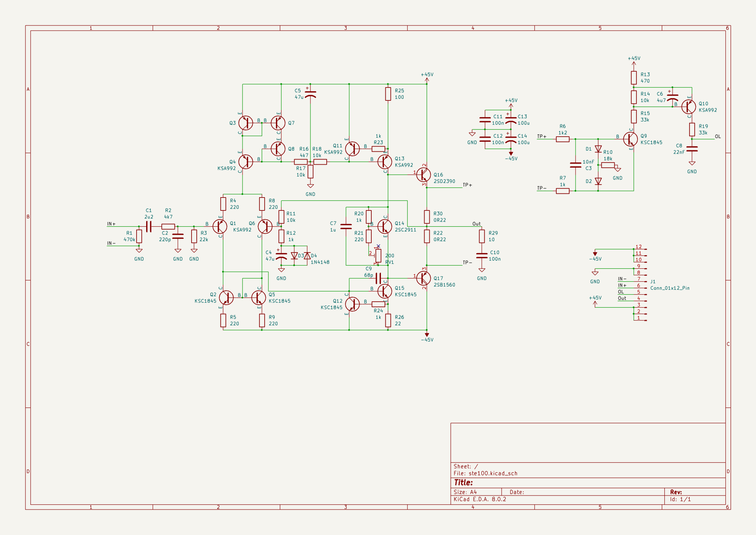
Task: Select the OL net label near R19
Action: click(718, 136)
